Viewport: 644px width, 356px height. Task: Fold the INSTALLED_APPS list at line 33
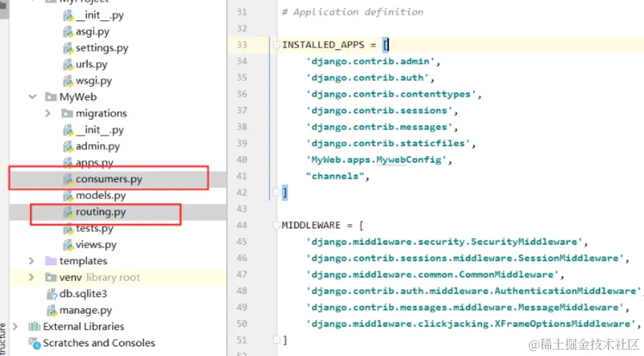point(276,44)
